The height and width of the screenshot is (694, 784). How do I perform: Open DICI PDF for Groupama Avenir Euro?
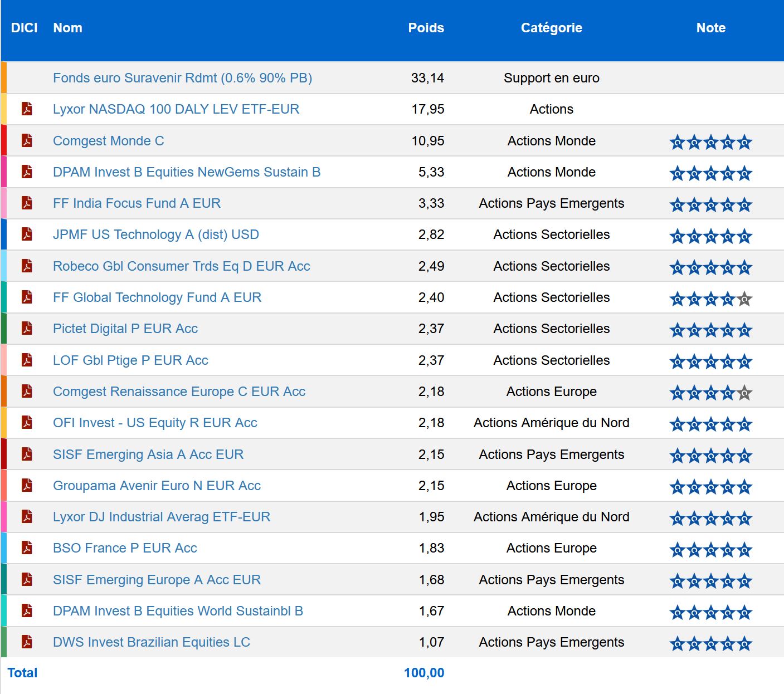[x=27, y=485]
